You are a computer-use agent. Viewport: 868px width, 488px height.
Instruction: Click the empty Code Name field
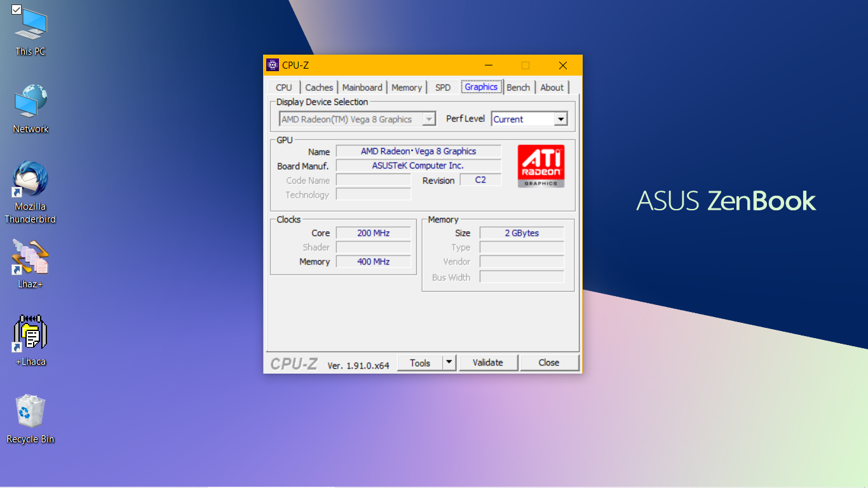tap(374, 180)
